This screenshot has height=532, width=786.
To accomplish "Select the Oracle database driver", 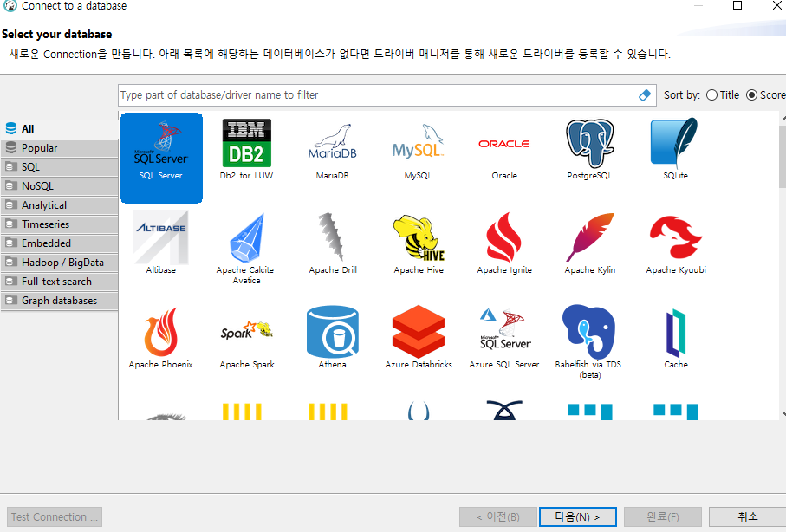I will click(x=503, y=149).
